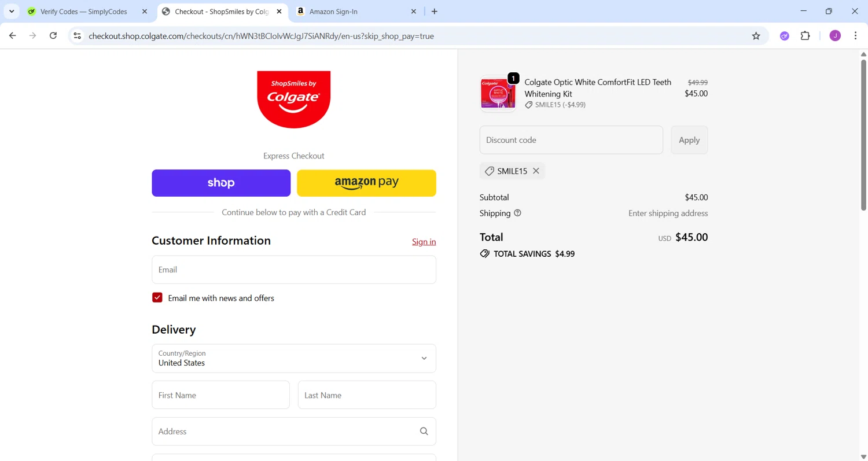This screenshot has height=461, width=868.
Task: Click the Total Savings tag icon
Action: tap(484, 254)
